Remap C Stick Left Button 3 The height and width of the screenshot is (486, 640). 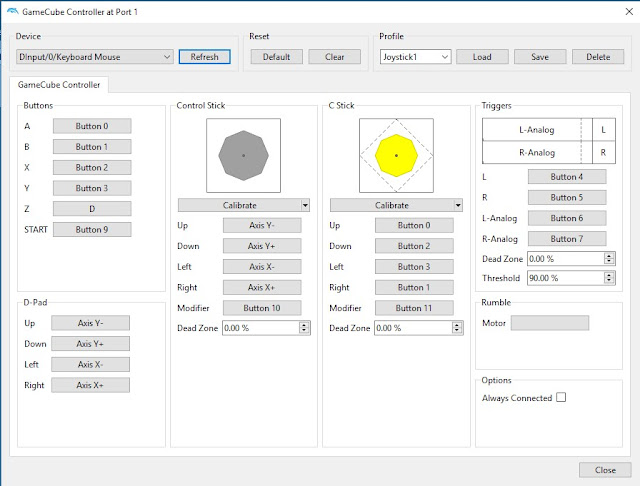pyautogui.click(x=414, y=266)
